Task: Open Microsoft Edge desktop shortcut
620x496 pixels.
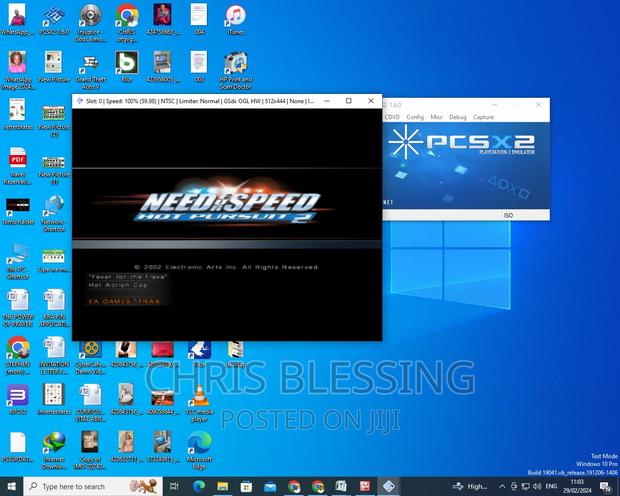Action: pyautogui.click(x=200, y=451)
